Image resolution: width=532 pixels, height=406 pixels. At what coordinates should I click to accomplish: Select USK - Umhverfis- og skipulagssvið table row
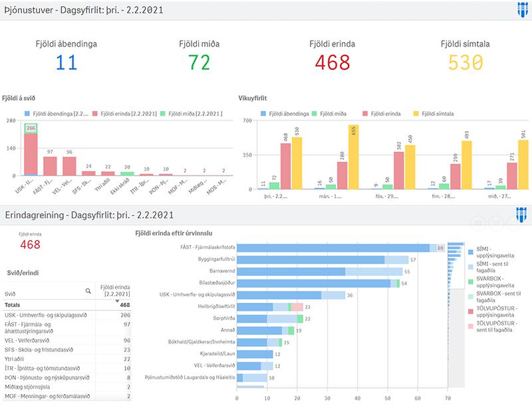click(x=67, y=315)
